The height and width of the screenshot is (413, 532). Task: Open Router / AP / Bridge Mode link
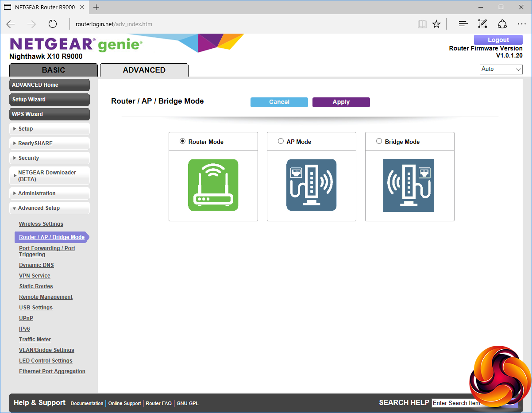pos(52,237)
